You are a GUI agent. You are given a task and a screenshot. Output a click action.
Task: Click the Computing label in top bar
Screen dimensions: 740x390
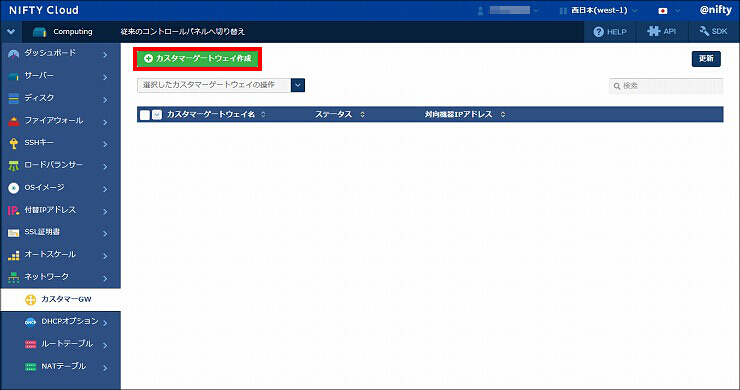click(73, 32)
